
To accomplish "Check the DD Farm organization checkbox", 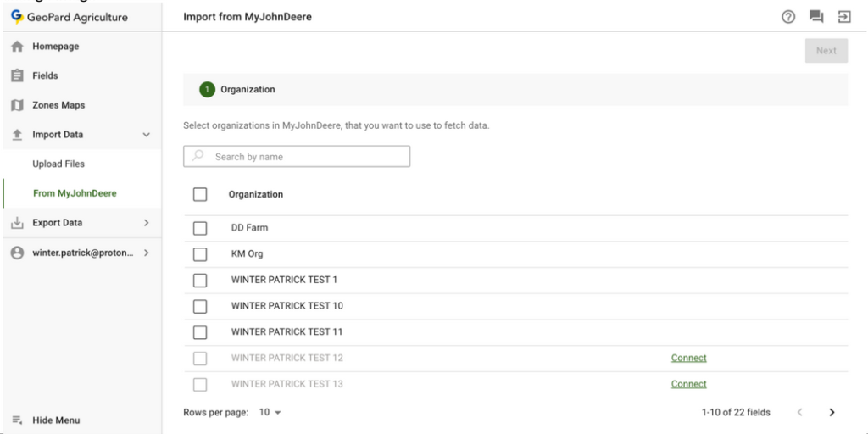I will 200,228.
